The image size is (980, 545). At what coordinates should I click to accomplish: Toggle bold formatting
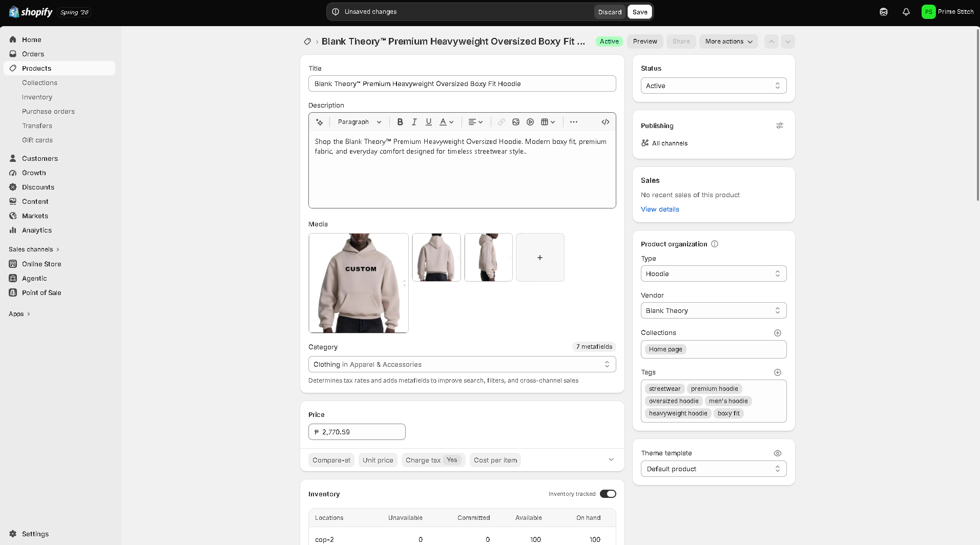tap(400, 122)
